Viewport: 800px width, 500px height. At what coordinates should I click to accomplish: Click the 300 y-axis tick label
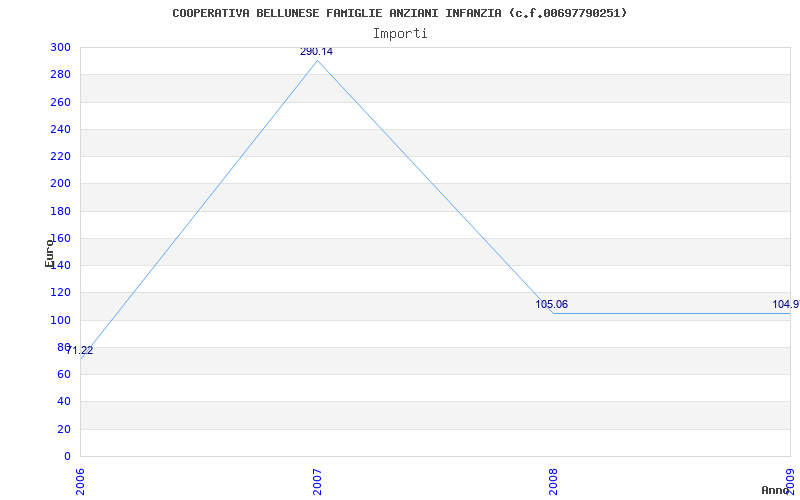click(x=60, y=47)
